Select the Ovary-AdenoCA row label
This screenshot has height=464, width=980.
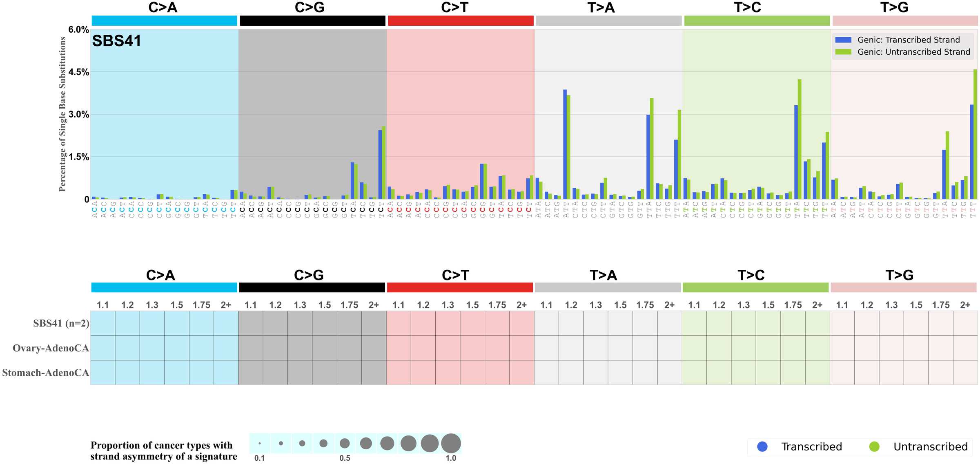(x=51, y=348)
